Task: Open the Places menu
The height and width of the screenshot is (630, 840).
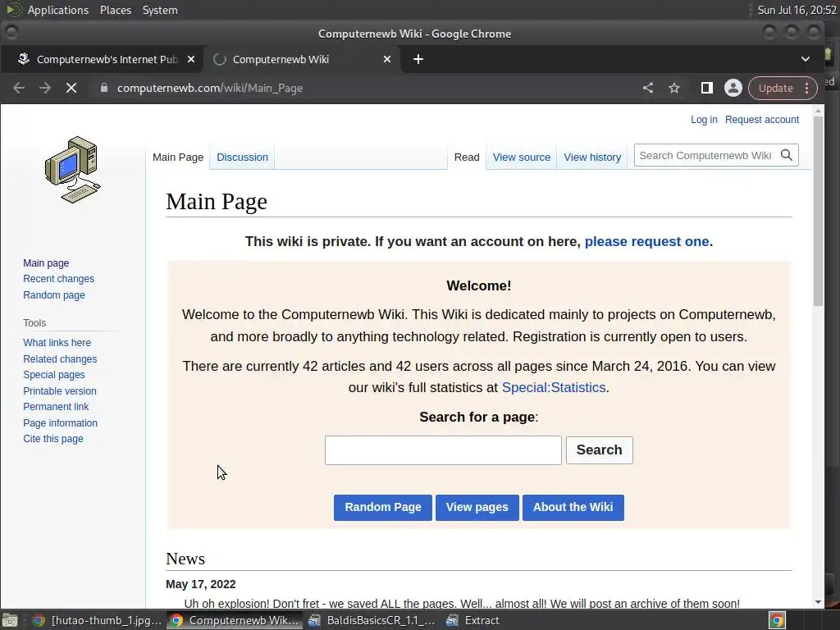Action: coord(115,10)
